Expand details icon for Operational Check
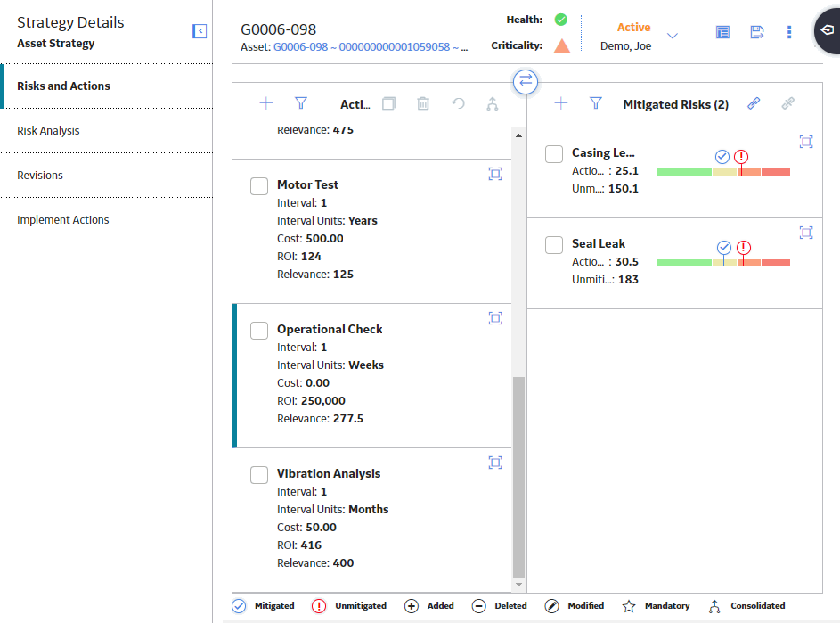 tap(495, 318)
